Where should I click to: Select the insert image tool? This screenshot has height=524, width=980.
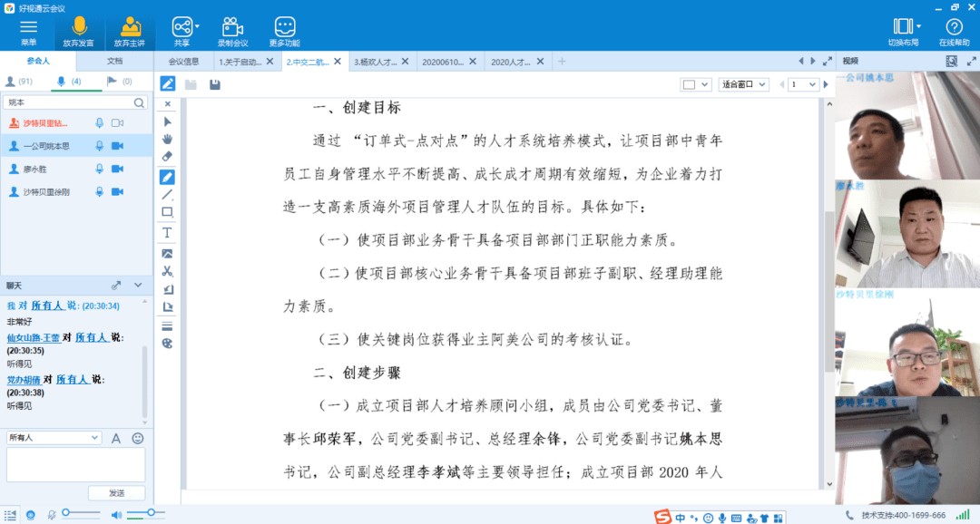point(167,254)
